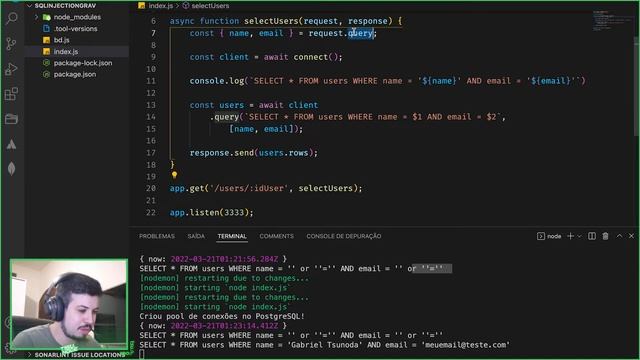Click 'console.log' on line 11
This screenshot has height=360, width=640.
[217, 81]
